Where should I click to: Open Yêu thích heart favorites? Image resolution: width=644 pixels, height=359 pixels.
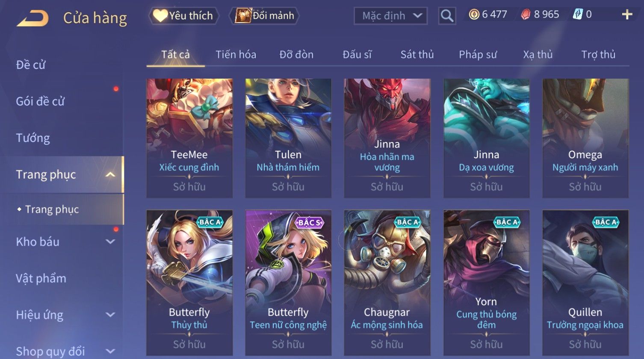coord(183,16)
